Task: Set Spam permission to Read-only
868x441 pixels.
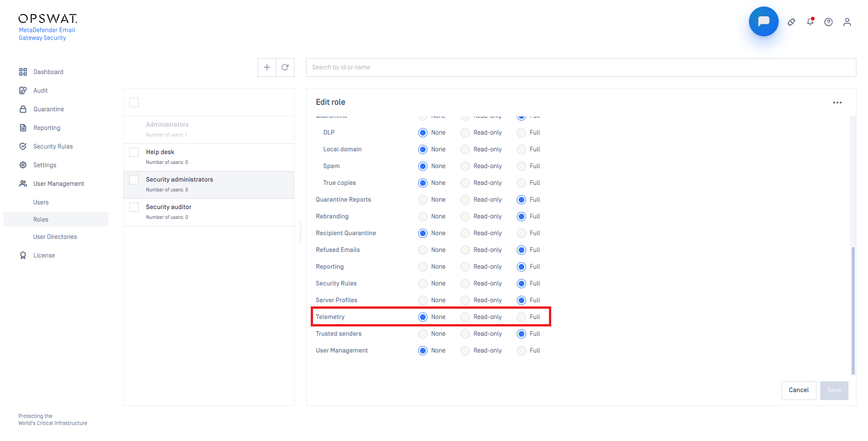Action: (465, 166)
